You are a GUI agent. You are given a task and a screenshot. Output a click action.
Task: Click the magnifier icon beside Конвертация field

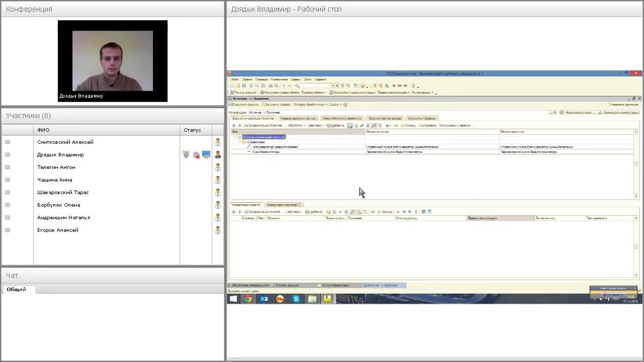click(555, 112)
